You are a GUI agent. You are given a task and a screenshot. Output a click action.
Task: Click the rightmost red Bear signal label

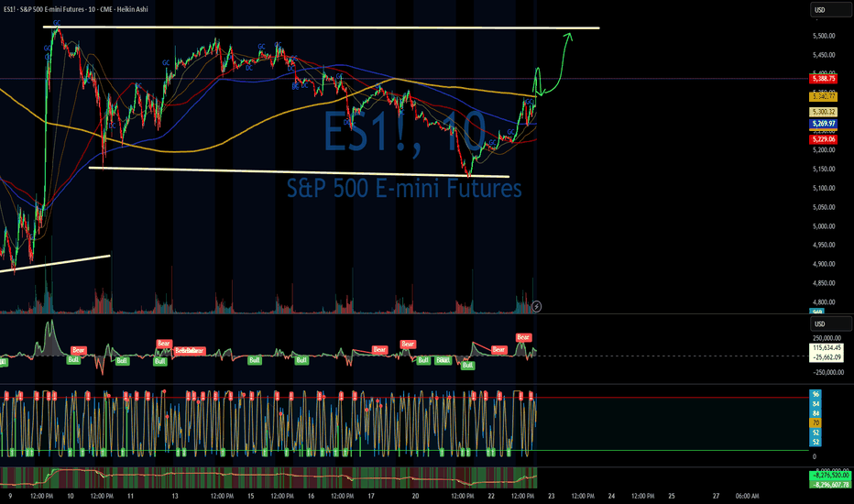[523, 338]
